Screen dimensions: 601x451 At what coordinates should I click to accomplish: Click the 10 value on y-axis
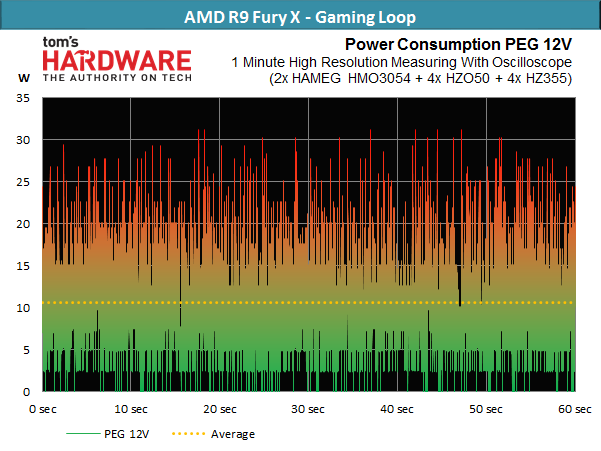click(x=23, y=308)
